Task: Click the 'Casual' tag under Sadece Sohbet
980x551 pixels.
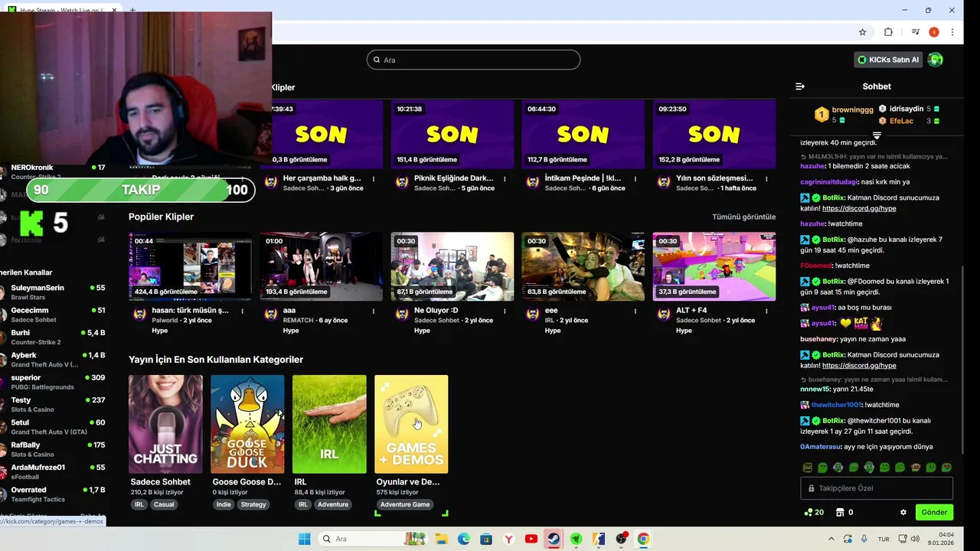Action: click(164, 504)
